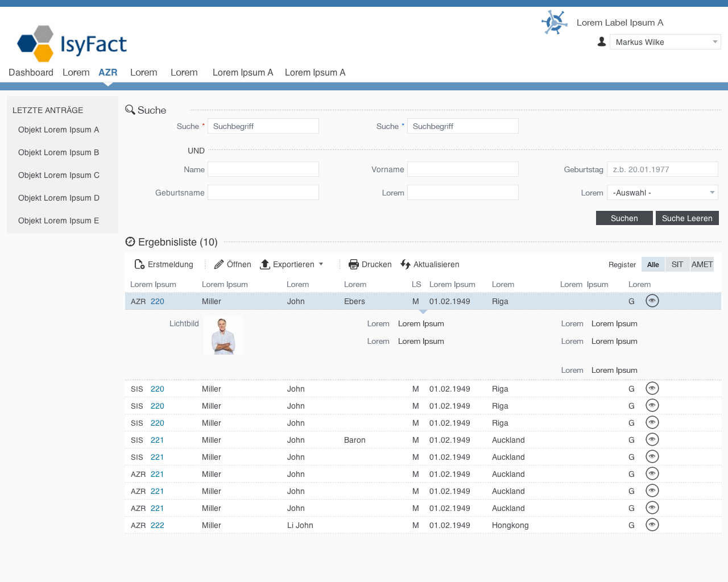
Task: Toggle eye icon on the Baron row
Action: coord(652,439)
